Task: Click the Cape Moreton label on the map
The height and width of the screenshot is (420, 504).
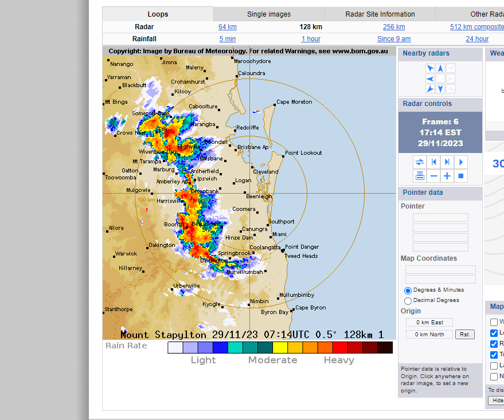Action: tap(294, 102)
